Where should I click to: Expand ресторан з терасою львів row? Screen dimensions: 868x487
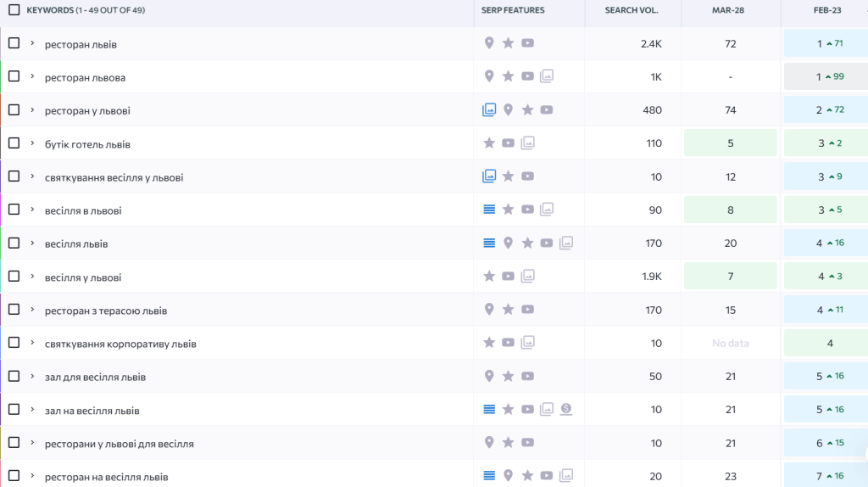point(32,309)
